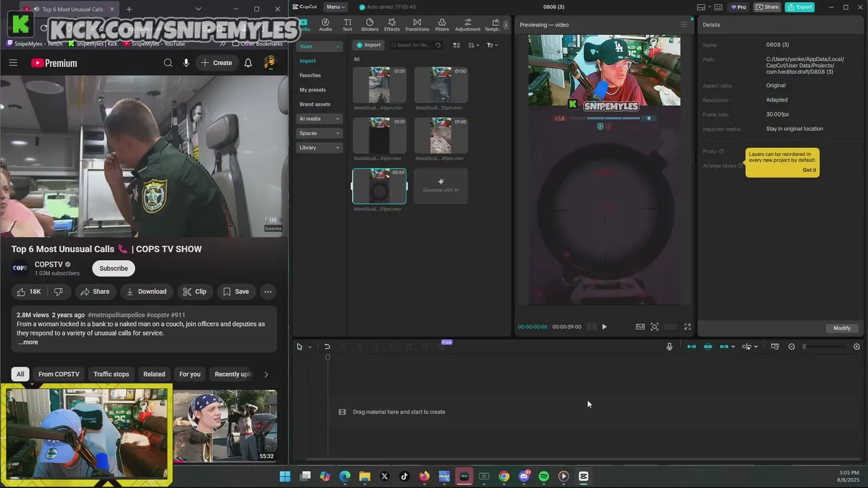Viewport: 868px width, 488px height.
Task: Click YouTube Create button
Action: click(216, 63)
